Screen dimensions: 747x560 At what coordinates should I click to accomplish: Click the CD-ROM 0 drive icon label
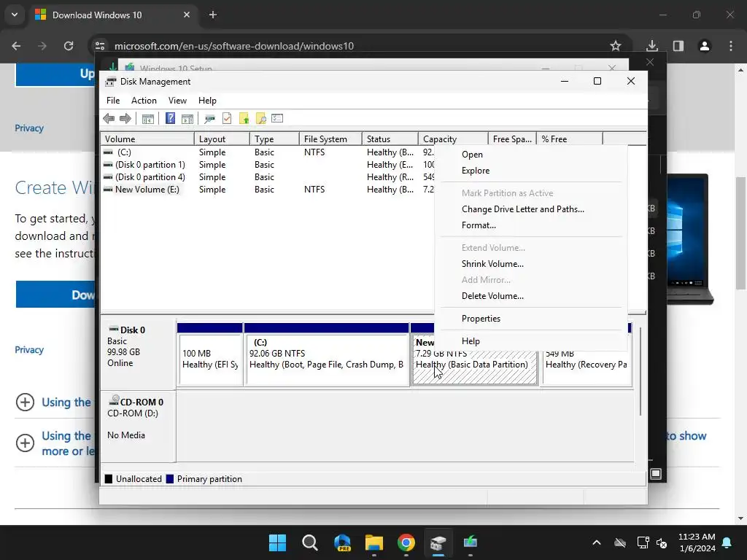[136, 402]
